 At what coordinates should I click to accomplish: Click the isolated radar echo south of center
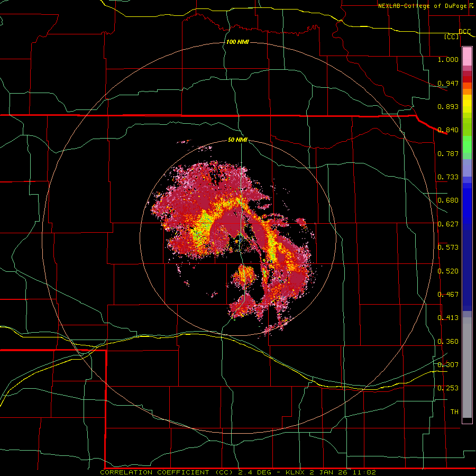tap(243, 276)
